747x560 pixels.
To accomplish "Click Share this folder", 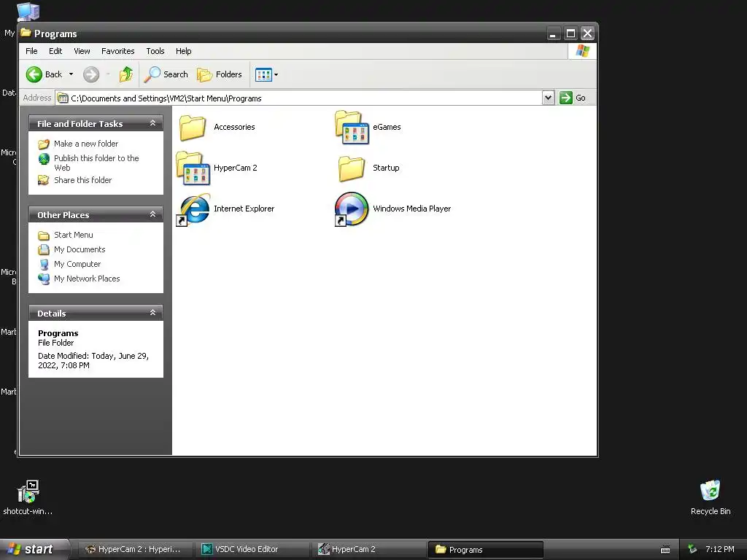I will click(83, 180).
